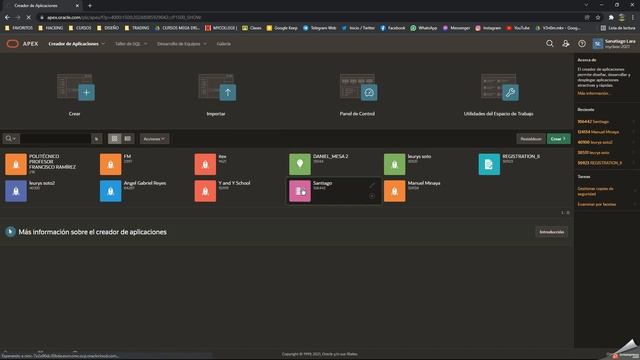Click the run icon on Santiago card
This screenshot has width=640, height=360.
tap(372, 196)
